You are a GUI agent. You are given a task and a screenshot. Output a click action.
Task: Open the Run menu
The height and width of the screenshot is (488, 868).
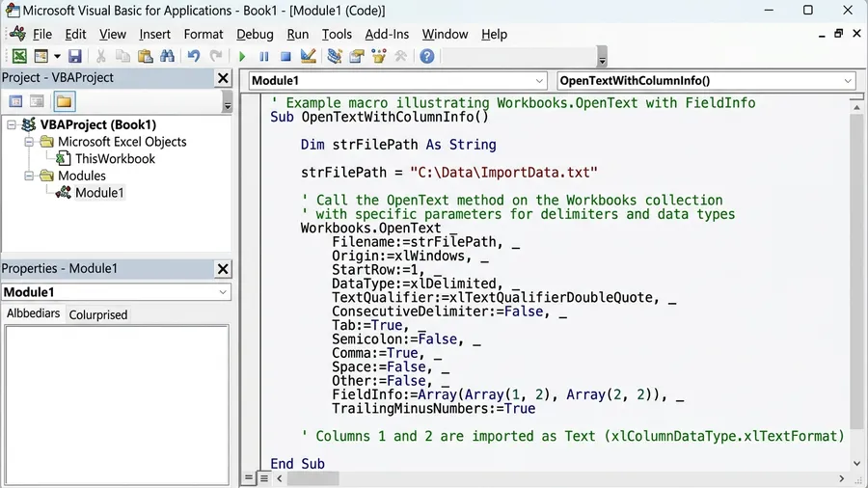tap(298, 35)
